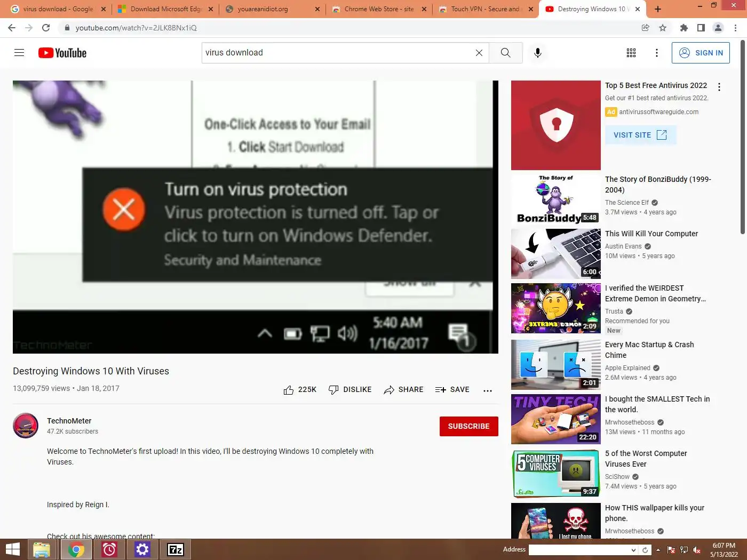Open the YouTube hamburger guide menu
Screen dimensions: 747x560
point(19,53)
